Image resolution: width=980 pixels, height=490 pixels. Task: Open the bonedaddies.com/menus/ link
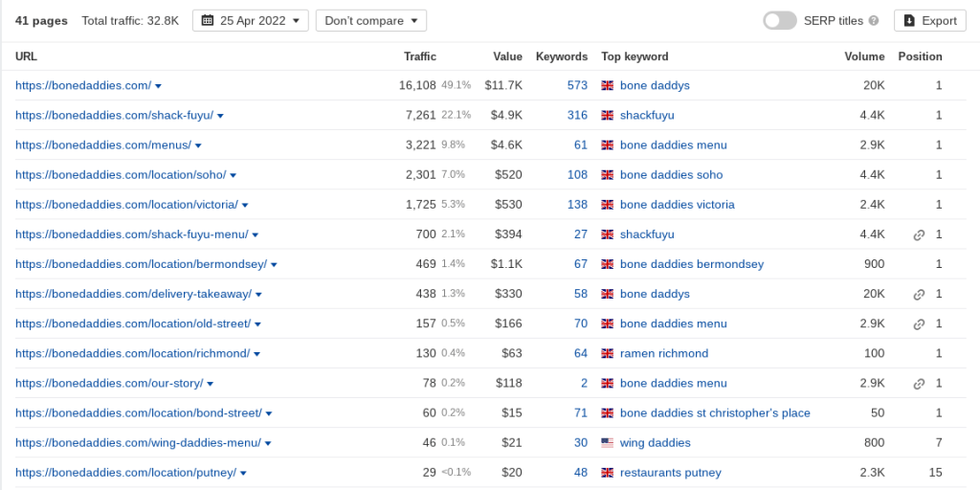tap(103, 145)
